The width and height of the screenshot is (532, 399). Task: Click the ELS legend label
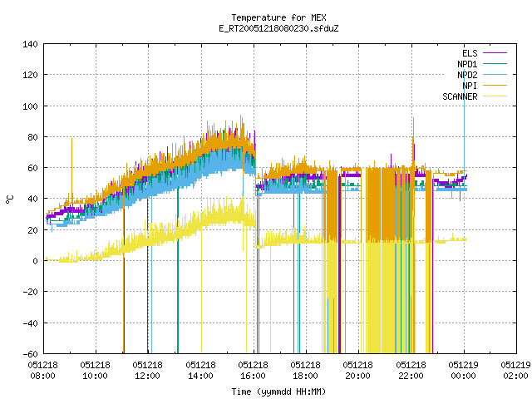[x=470, y=53]
